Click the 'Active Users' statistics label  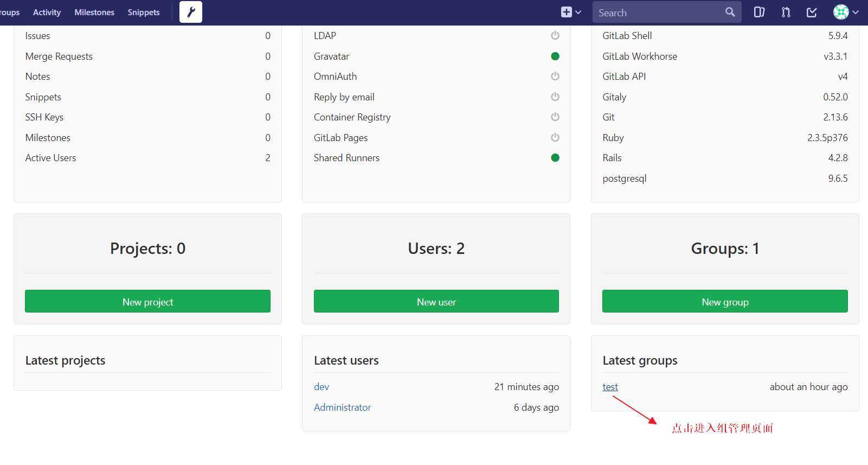50,158
